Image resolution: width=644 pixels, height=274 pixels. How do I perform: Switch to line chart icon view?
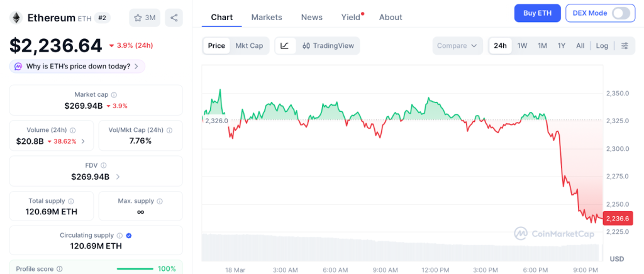(x=285, y=46)
